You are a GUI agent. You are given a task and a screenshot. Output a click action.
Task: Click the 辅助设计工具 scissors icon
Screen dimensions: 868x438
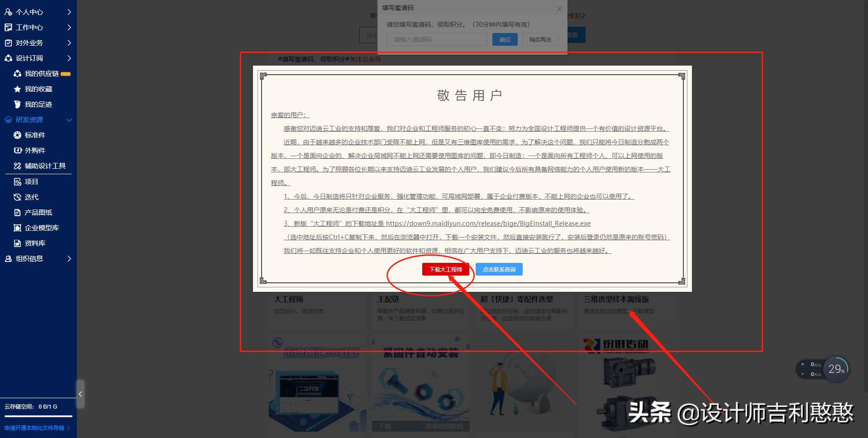coord(17,166)
